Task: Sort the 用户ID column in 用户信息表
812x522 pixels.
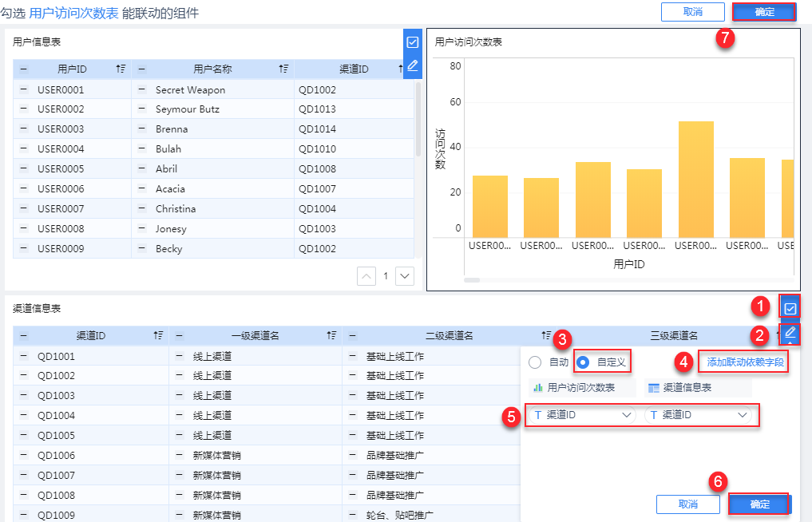Action: (x=121, y=69)
